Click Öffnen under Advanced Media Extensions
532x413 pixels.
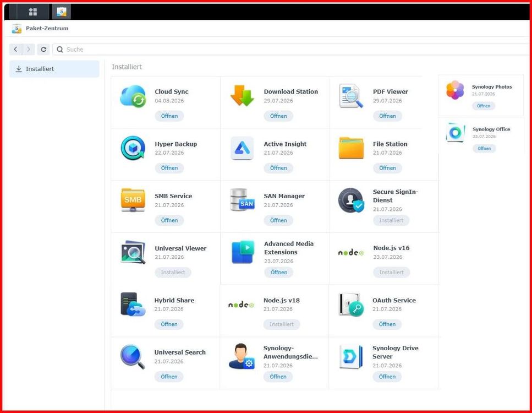[279, 273]
